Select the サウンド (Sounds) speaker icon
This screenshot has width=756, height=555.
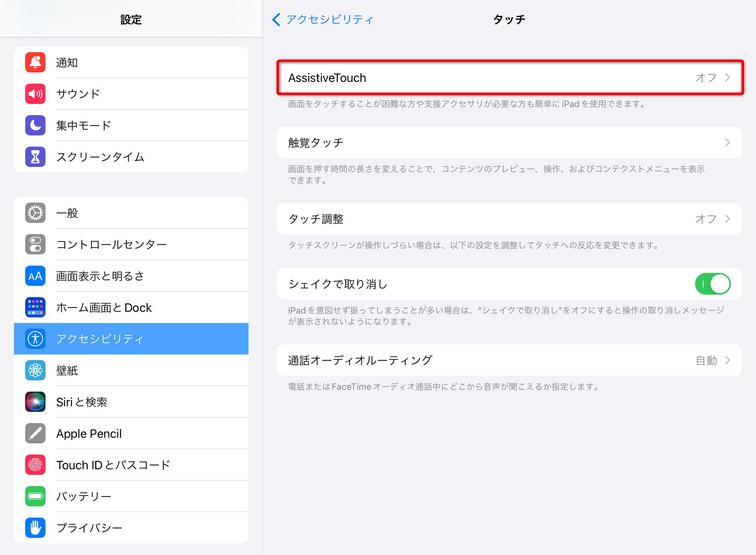click(35, 94)
